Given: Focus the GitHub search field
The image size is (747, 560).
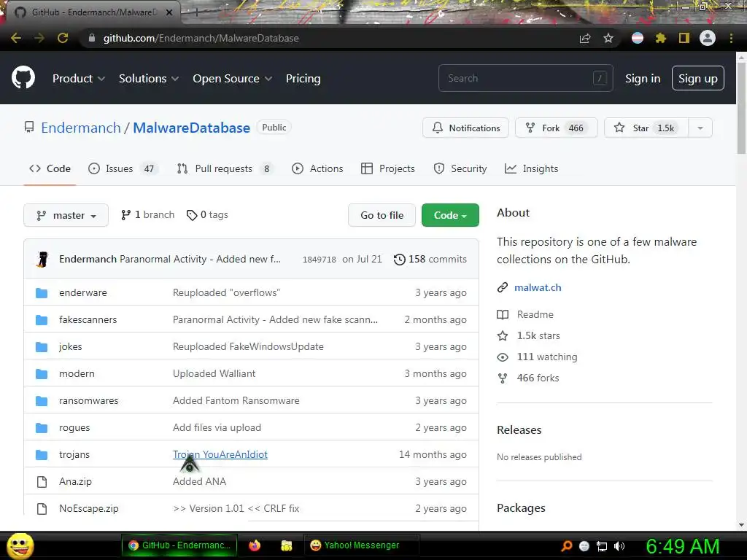Looking at the screenshot, I should point(525,78).
